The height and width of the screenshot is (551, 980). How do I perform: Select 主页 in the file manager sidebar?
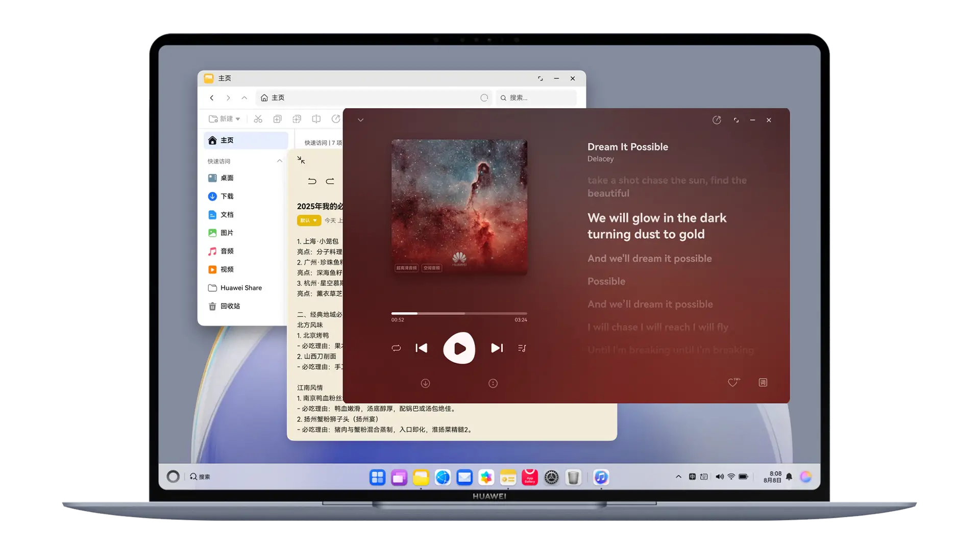click(246, 140)
